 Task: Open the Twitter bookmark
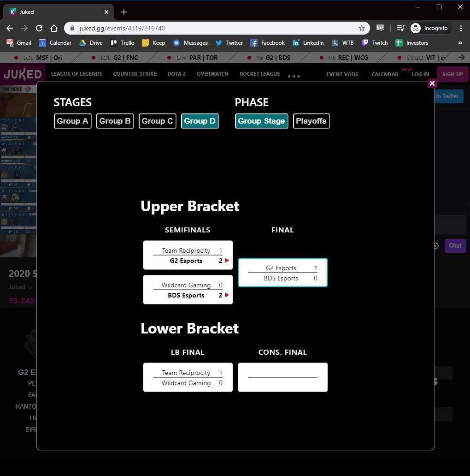[x=229, y=43]
